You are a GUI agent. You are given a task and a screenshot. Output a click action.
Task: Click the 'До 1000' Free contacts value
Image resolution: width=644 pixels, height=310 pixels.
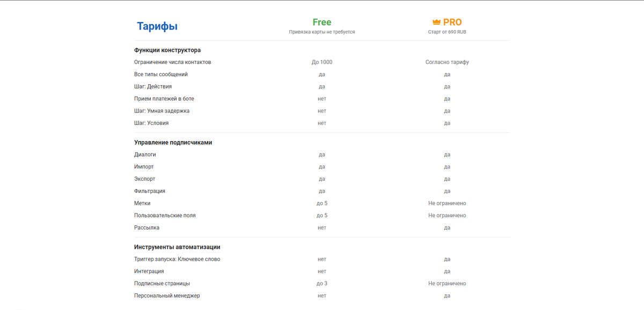point(321,62)
